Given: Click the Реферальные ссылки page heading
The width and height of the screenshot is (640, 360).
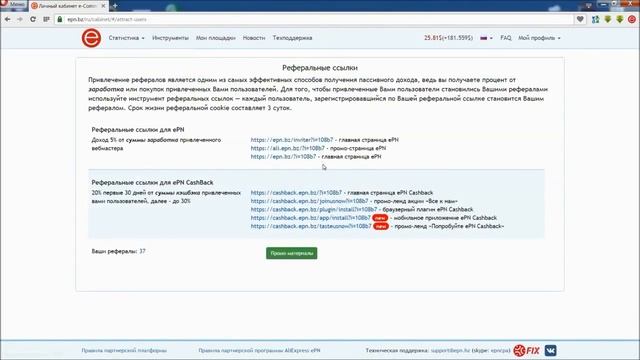Looking at the screenshot, I should click(320, 68).
